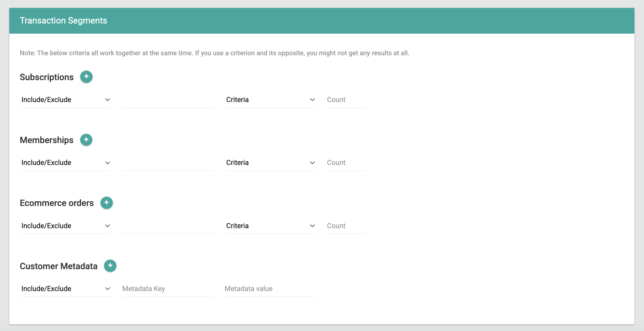The image size is (644, 331).
Task: Open Subscriptions Include/Exclude dropdown
Action: point(65,100)
